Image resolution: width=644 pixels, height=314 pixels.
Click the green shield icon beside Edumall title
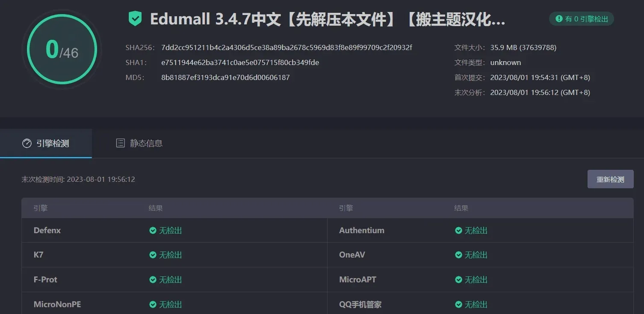click(135, 19)
